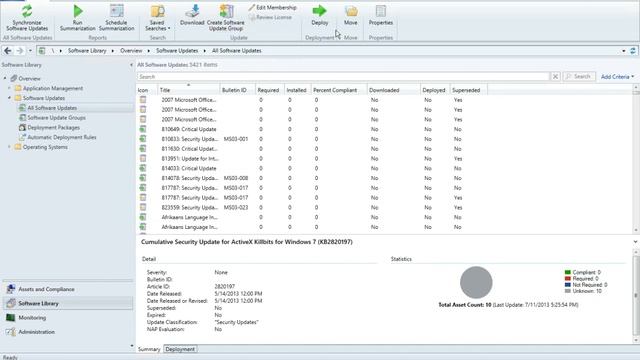Select Operating Systems folder

click(x=45, y=147)
